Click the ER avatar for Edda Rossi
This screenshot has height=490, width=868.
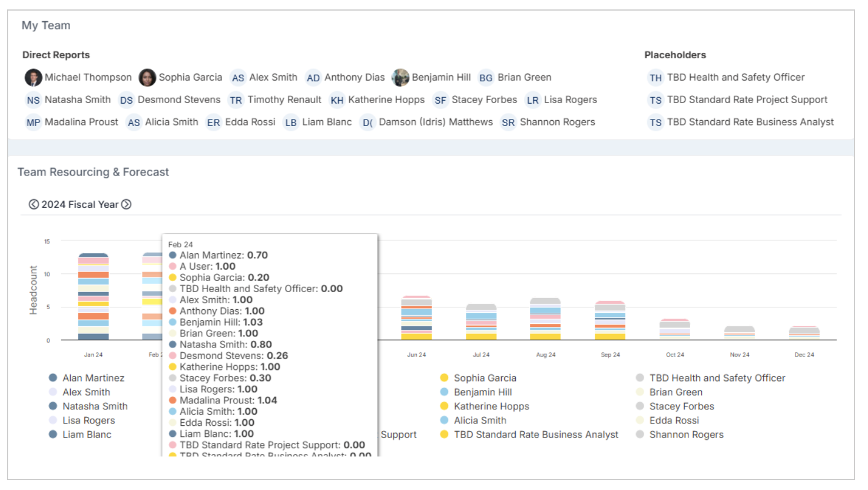click(214, 122)
